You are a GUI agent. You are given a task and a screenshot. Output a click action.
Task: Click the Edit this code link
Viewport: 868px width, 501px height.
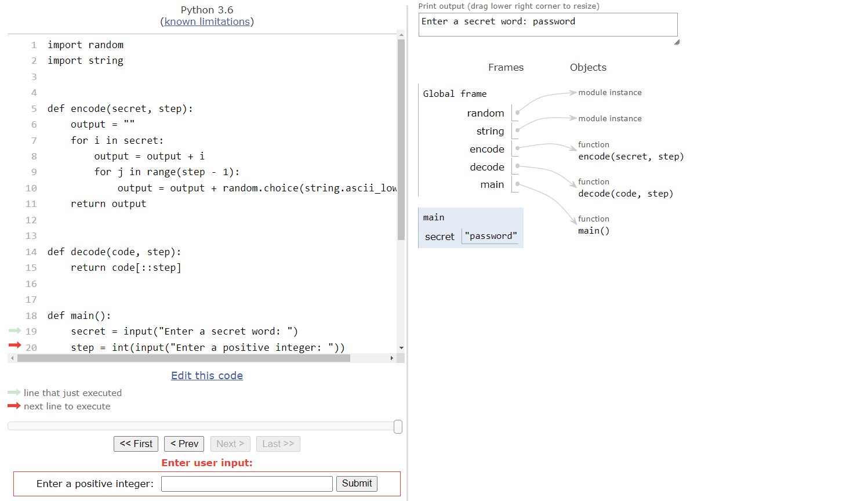(x=207, y=376)
